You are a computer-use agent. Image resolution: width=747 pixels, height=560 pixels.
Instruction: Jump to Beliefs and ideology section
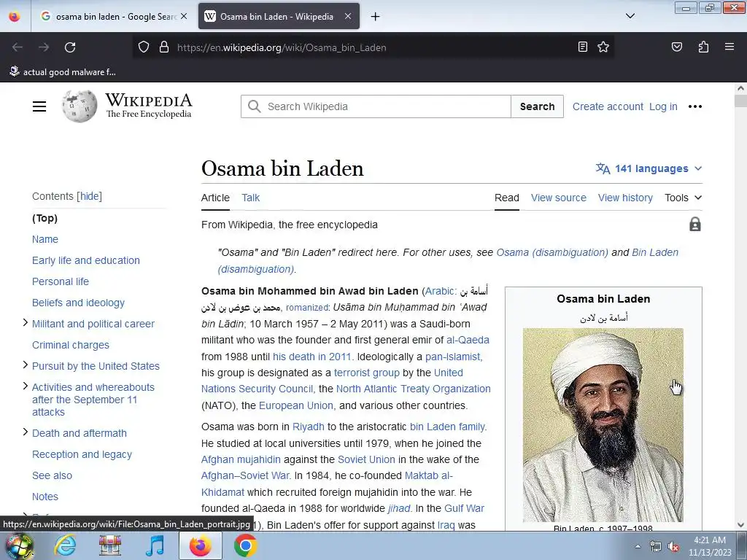tap(78, 303)
